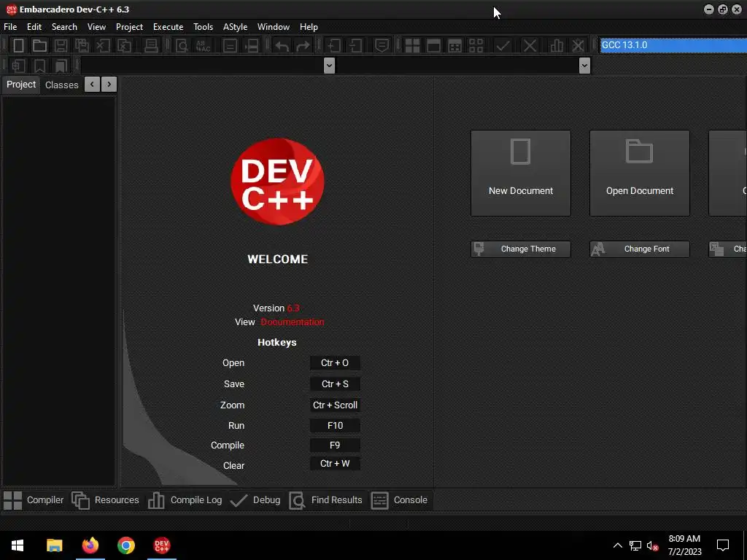Click the Ctr + W hotkey box
Screen dimensions: 747x560
[x=335, y=464]
